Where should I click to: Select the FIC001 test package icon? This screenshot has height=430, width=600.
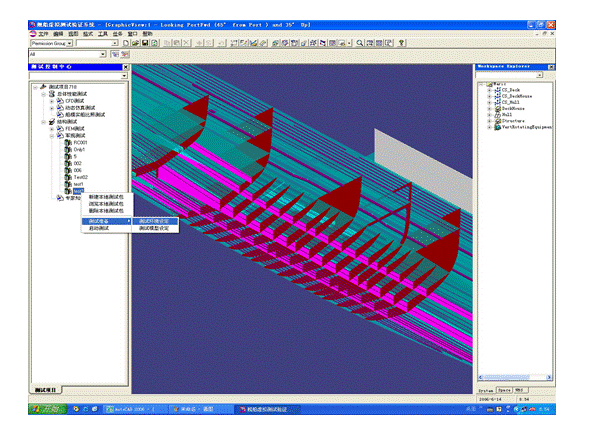[68, 142]
